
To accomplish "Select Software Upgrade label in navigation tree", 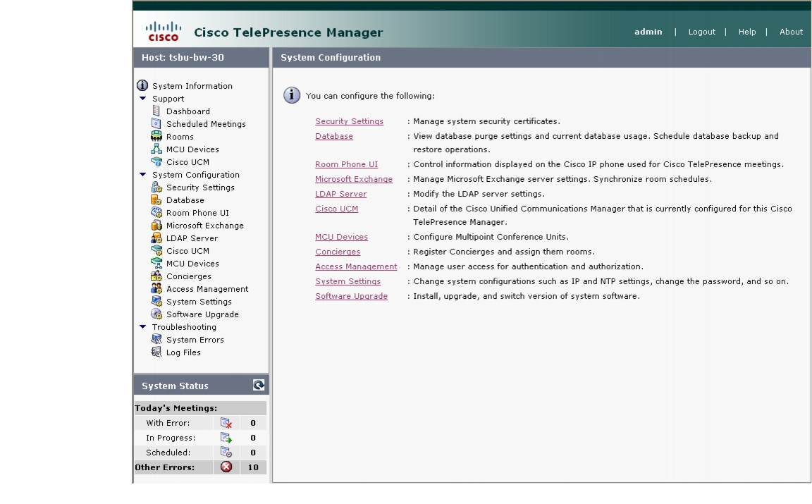I will pos(202,314).
